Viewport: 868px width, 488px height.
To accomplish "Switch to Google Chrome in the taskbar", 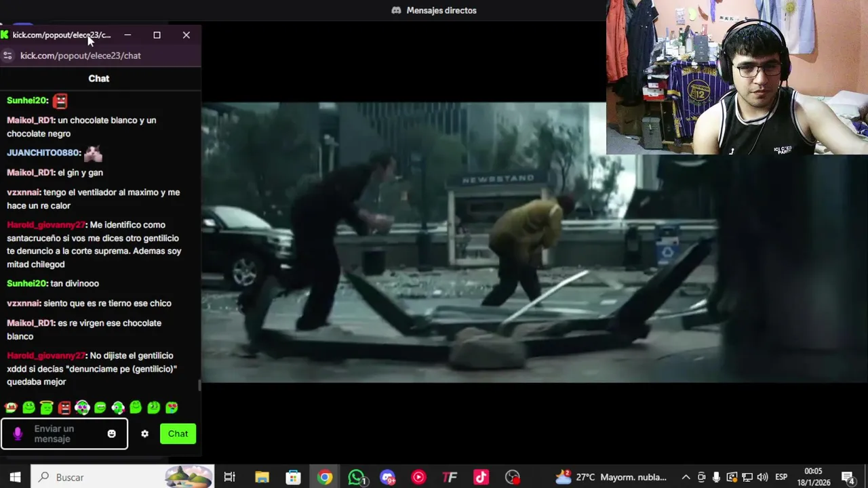I will pyautogui.click(x=325, y=477).
